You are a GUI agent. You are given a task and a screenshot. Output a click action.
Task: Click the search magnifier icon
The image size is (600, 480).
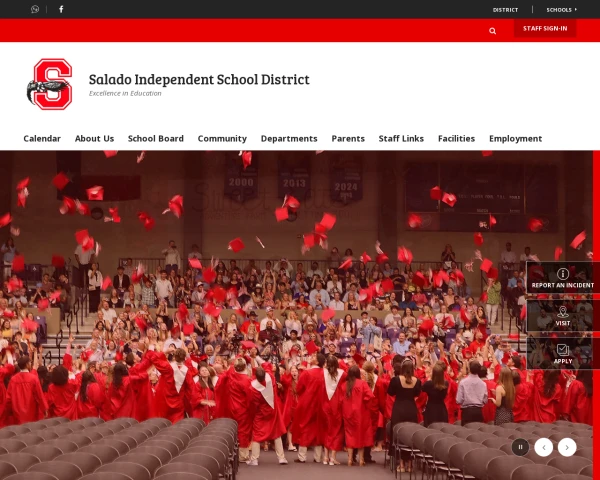coord(492,31)
